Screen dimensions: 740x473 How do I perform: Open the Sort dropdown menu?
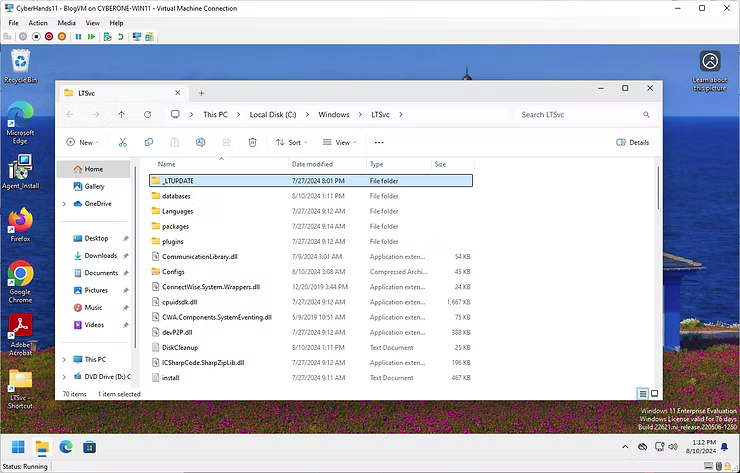pyautogui.click(x=292, y=143)
